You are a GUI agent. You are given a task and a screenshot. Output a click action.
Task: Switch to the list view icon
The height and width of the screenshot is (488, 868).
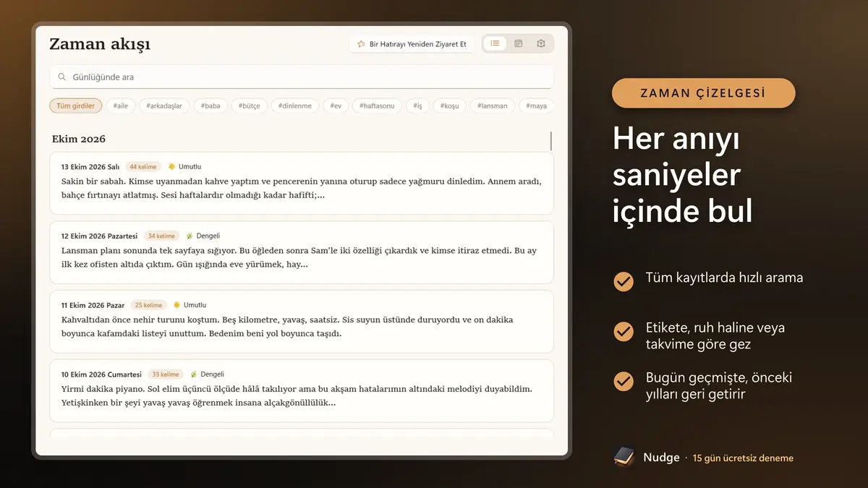(495, 43)
